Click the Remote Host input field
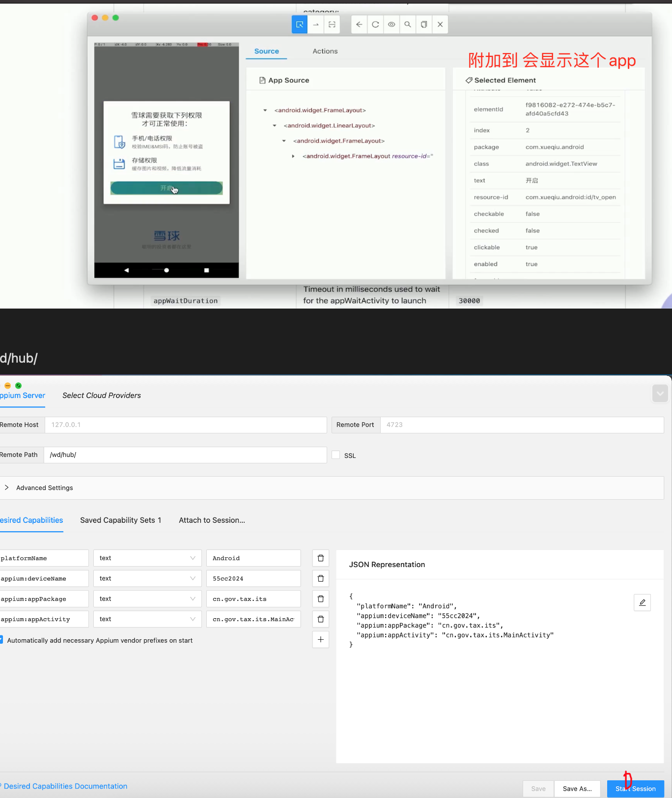Screen dimensions: 672x798 point(186,425)
